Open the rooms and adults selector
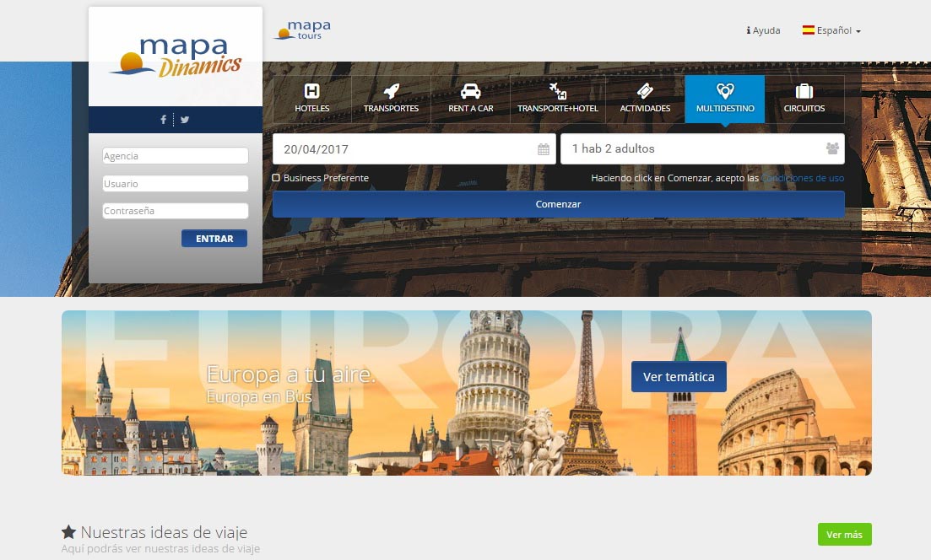 tap(692, 149)
